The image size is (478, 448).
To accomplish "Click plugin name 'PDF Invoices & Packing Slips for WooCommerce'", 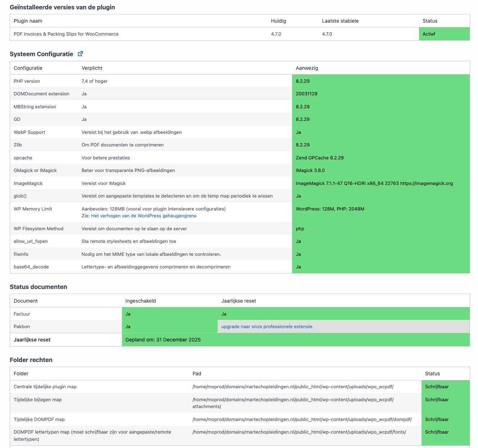I will (x=66, y=34).
